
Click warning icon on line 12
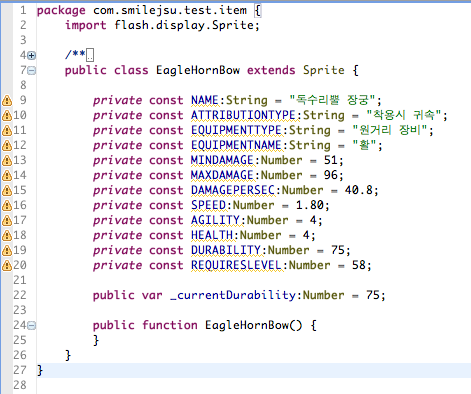point(7,145)
